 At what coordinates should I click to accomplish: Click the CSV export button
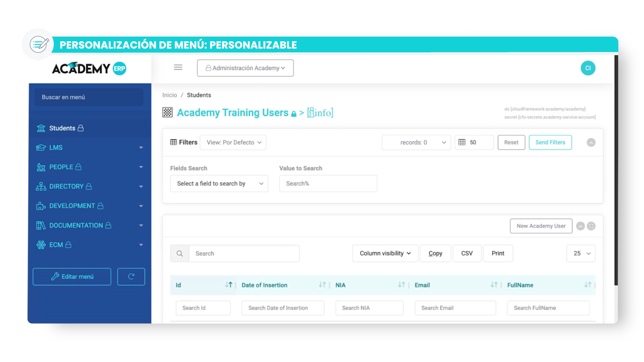click(x=467, y=253)
